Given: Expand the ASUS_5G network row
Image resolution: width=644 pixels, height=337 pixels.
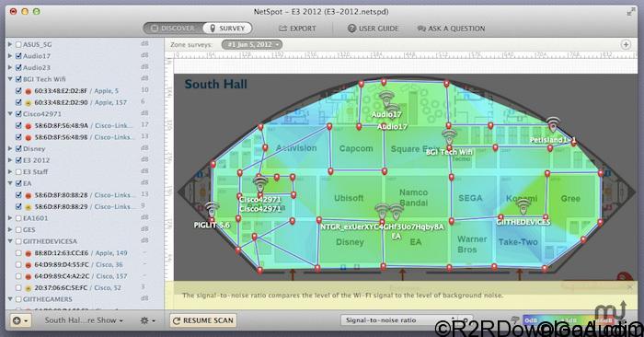Looking at the screenshot, I should click(10, 44).
